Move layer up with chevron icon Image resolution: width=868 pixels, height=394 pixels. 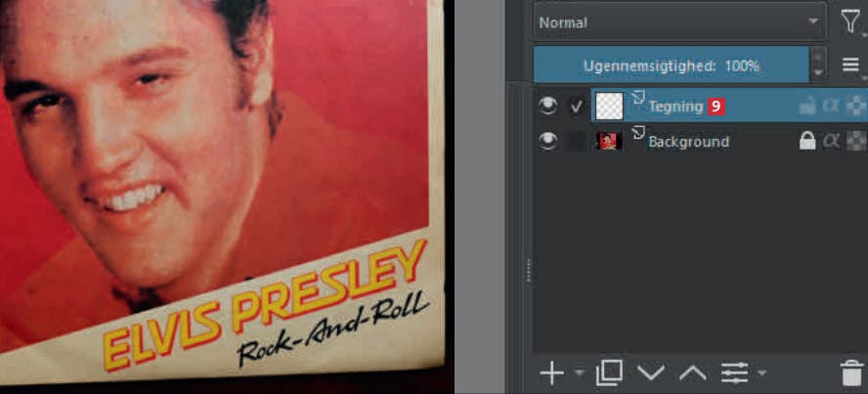(x=692, y=372)
